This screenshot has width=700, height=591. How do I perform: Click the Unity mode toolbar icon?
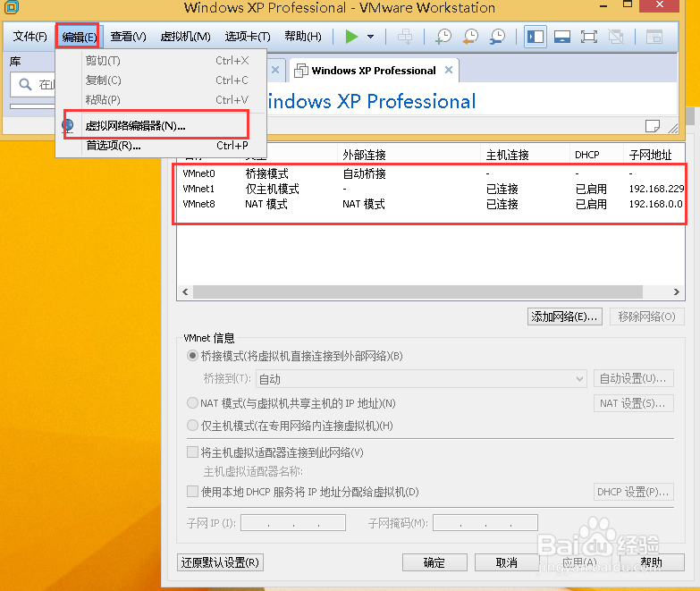coord(616,37)
